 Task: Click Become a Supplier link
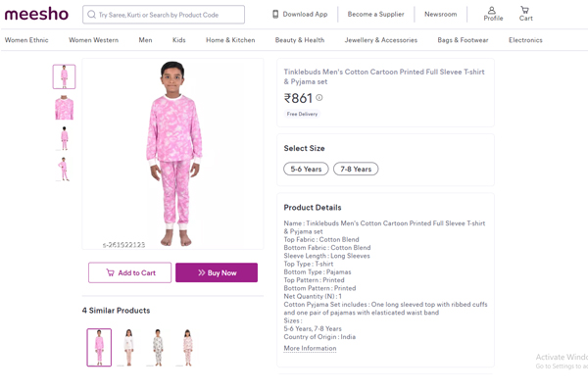[x=375, y=15]
